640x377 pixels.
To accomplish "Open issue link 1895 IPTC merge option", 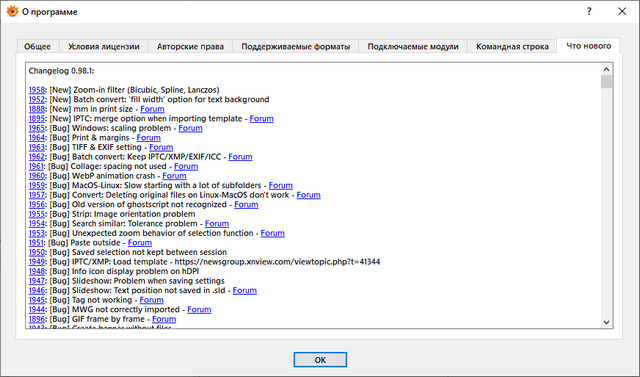I will pos(37,119).
